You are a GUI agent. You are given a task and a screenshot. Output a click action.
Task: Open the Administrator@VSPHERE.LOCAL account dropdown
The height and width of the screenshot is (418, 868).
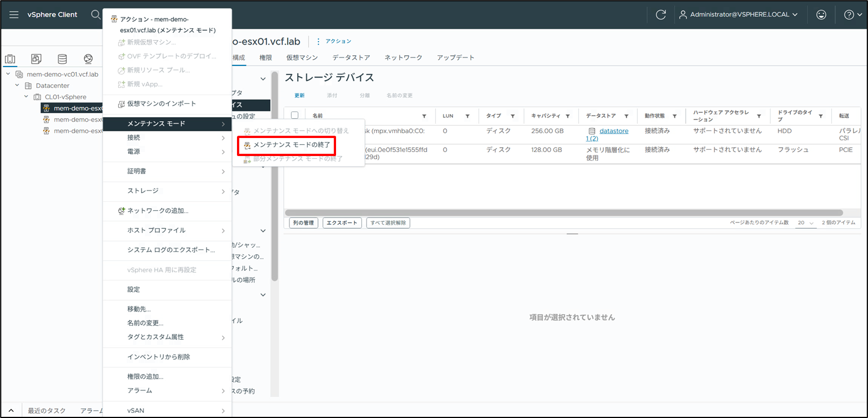[739, 15]
